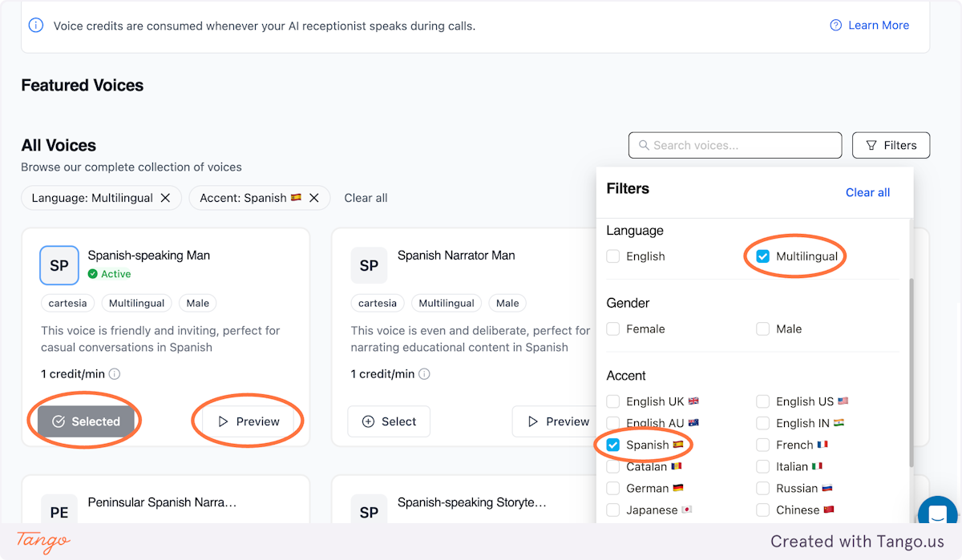Screen dimensions: 962x560
Task: Click the magnifier icon in the search voices field
Action: [644, 145]
